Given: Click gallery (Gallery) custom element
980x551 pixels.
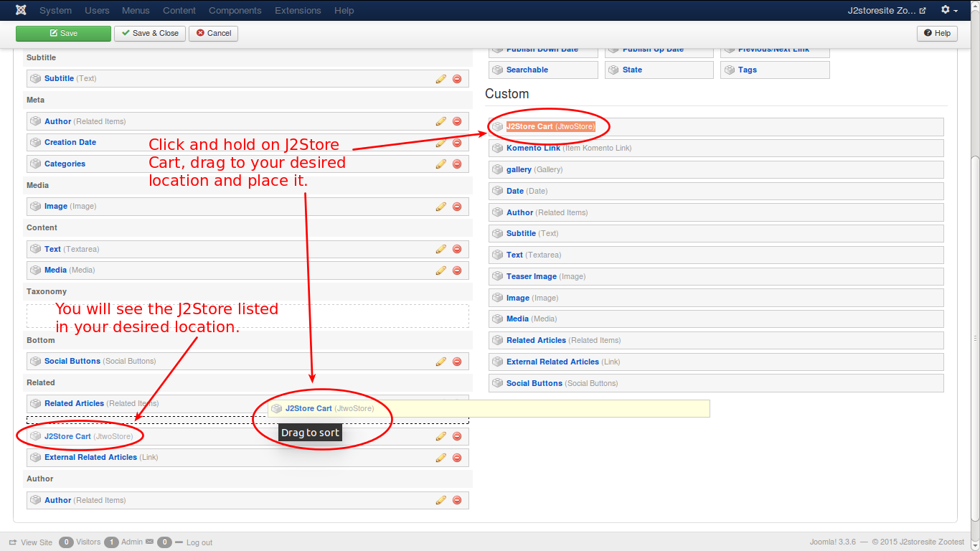Looking at the screenshot, I should click(716, 170).
